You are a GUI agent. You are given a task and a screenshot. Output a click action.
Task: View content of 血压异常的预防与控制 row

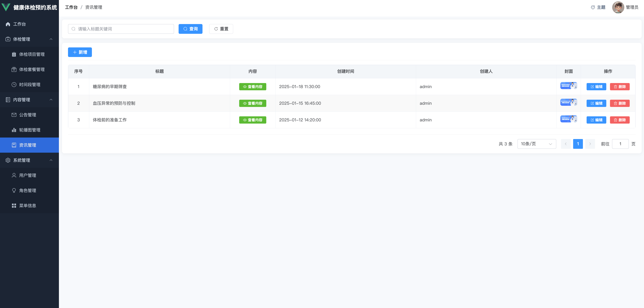(252, 103)
